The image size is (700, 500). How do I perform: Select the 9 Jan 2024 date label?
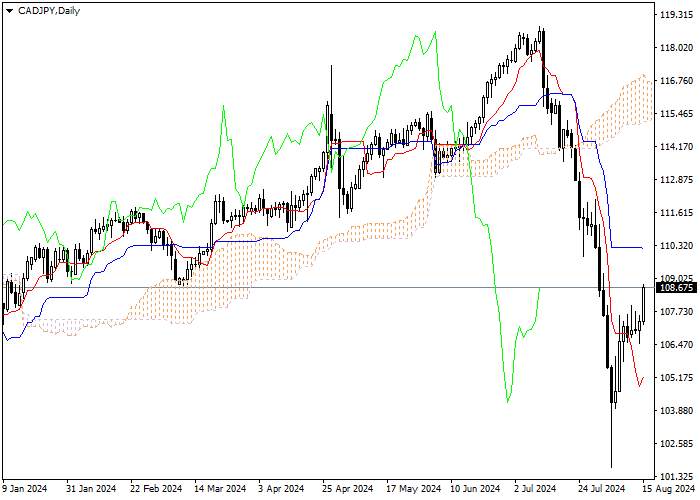pos(25,489)
